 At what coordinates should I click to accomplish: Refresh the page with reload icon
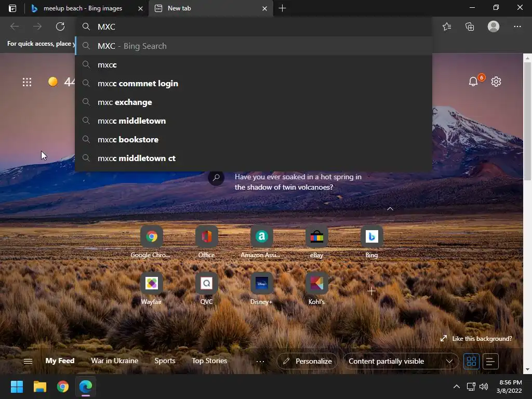coord(60,26)
